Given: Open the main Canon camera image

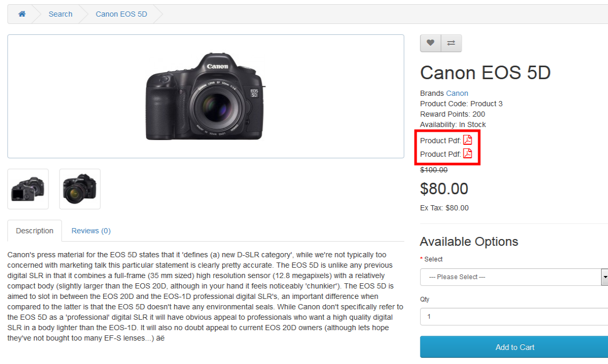Looking at the screenshot, I should point(205,96).
